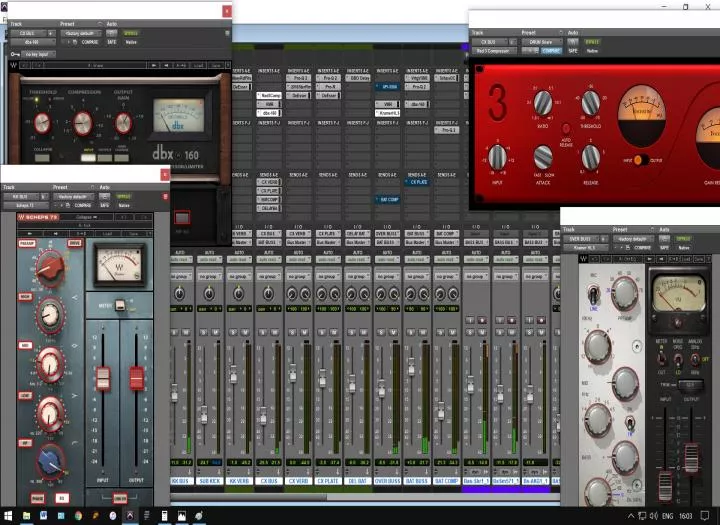The height and width of the screenshot is (525, 720).
Task: Solo the SUB KICK track
Action: tap(203, 332)
